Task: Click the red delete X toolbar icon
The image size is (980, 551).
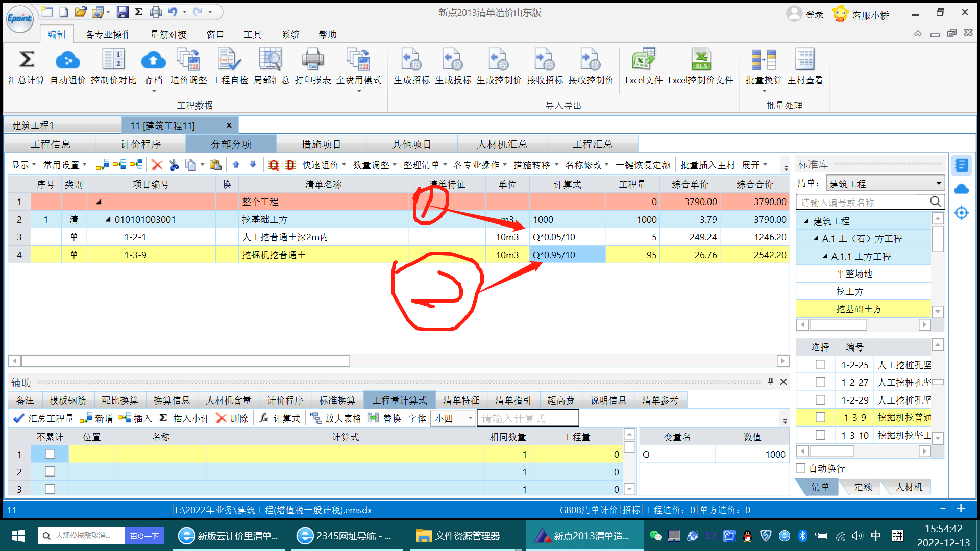Action: tap(157, 165)
